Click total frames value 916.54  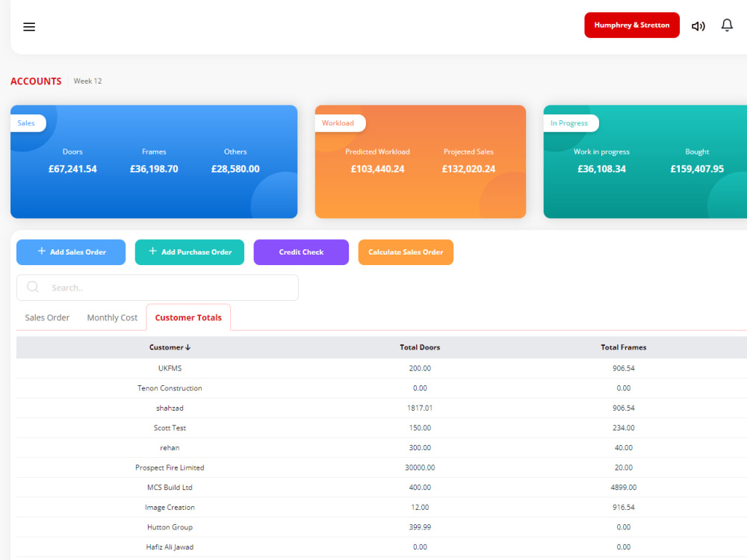pyautogui.click(x=623, y=507)
